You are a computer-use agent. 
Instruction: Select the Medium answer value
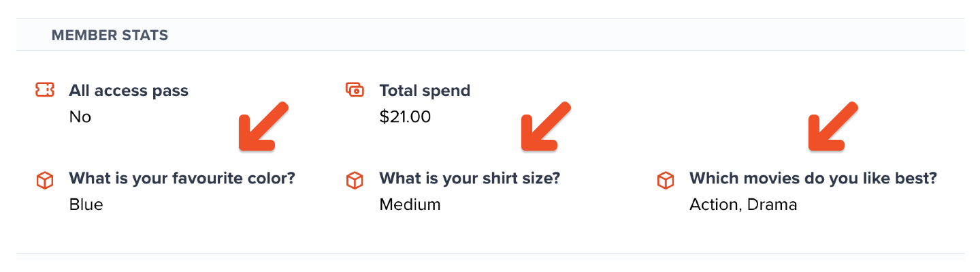410,205
